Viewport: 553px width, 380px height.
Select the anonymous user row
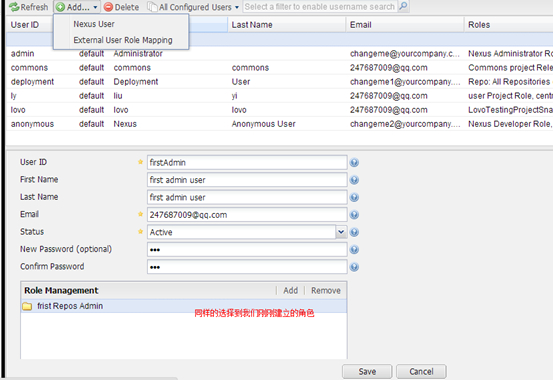point(280,124)
